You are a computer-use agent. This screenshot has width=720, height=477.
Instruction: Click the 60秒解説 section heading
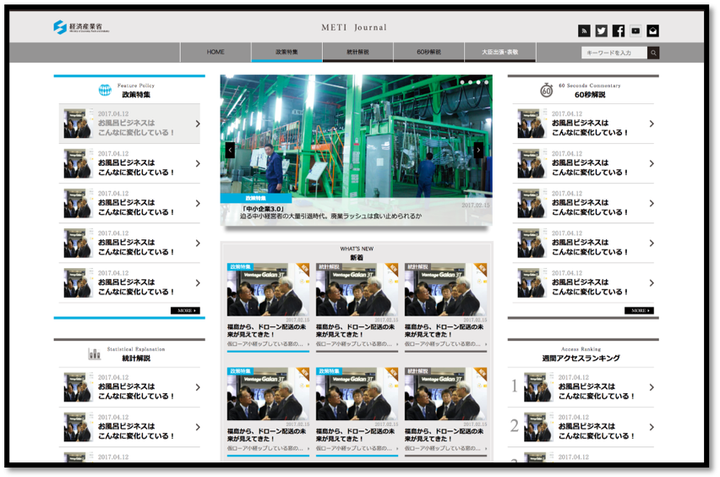click(590, 95)
